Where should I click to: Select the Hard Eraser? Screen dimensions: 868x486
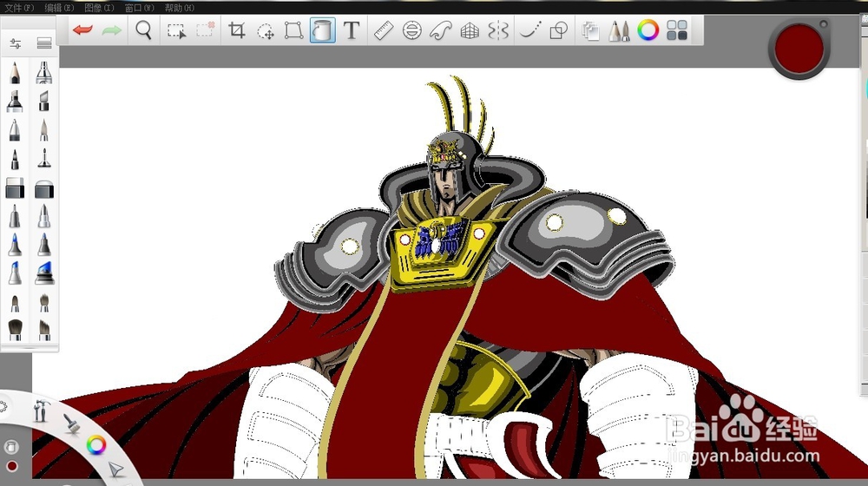tap(15, 188)
